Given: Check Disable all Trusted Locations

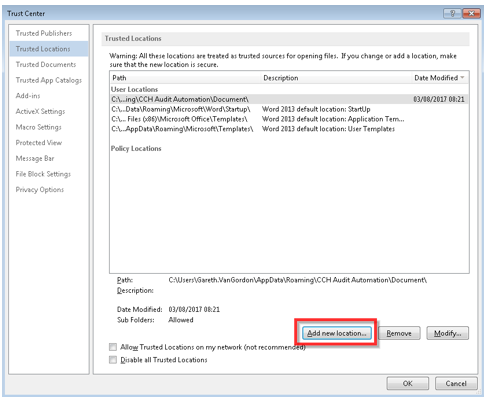Looking at the screenshot, I should click(113, 360).
